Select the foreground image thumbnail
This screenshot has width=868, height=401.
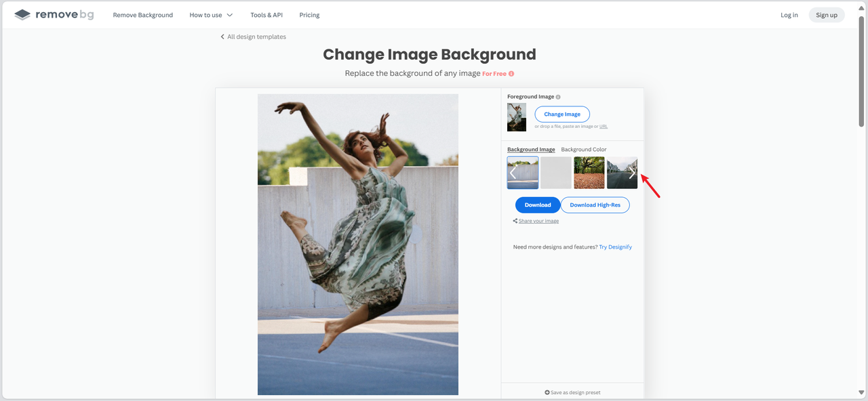click(517, 117)
